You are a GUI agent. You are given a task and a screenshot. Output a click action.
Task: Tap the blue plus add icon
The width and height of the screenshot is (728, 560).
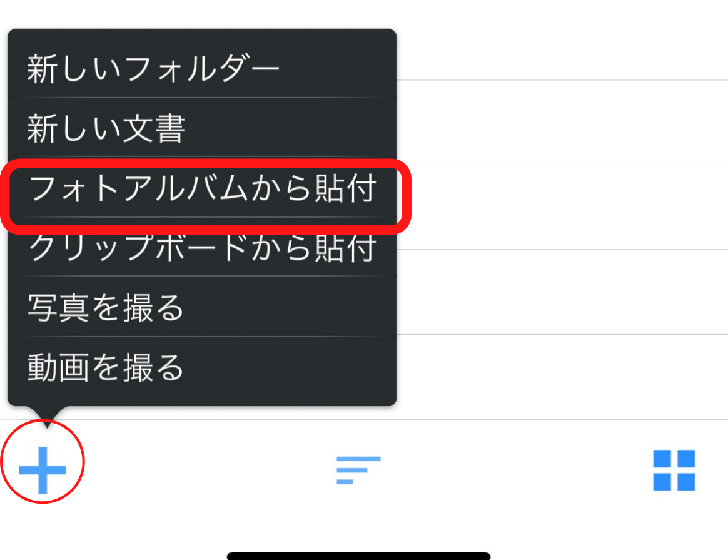coord(43,469)
